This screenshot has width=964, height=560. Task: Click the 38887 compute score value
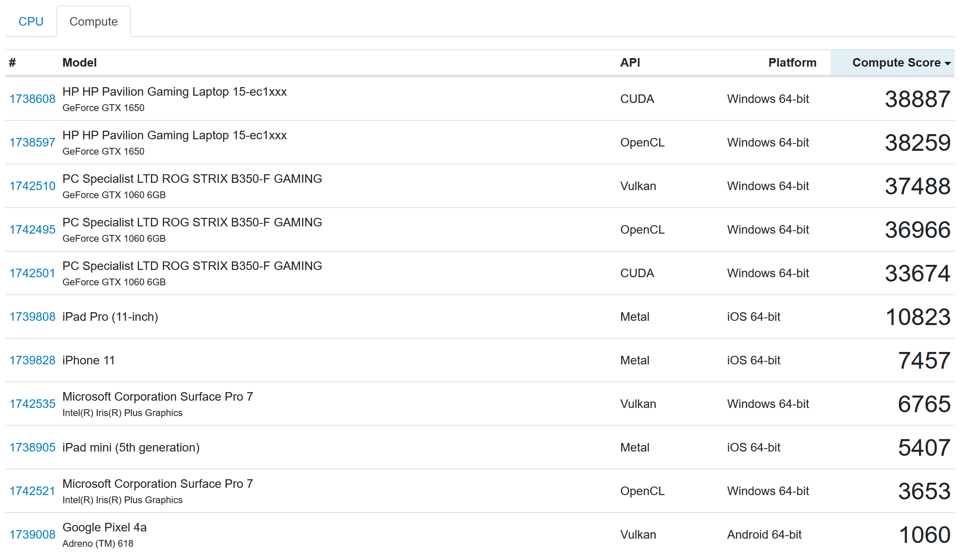coord(917,99)
